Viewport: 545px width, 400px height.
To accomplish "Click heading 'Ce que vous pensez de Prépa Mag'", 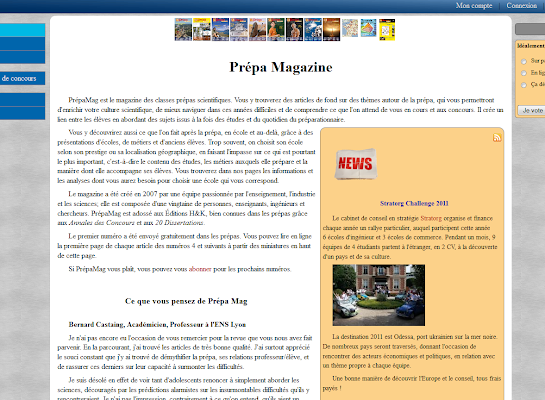I will pos(186,301).
